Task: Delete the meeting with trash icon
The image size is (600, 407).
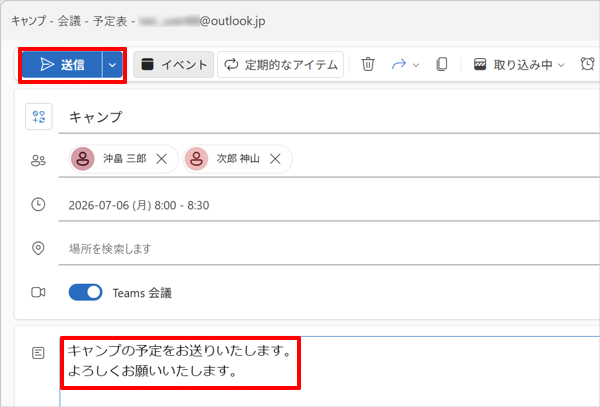Action: pyautogui.click(x=368, y=64)
